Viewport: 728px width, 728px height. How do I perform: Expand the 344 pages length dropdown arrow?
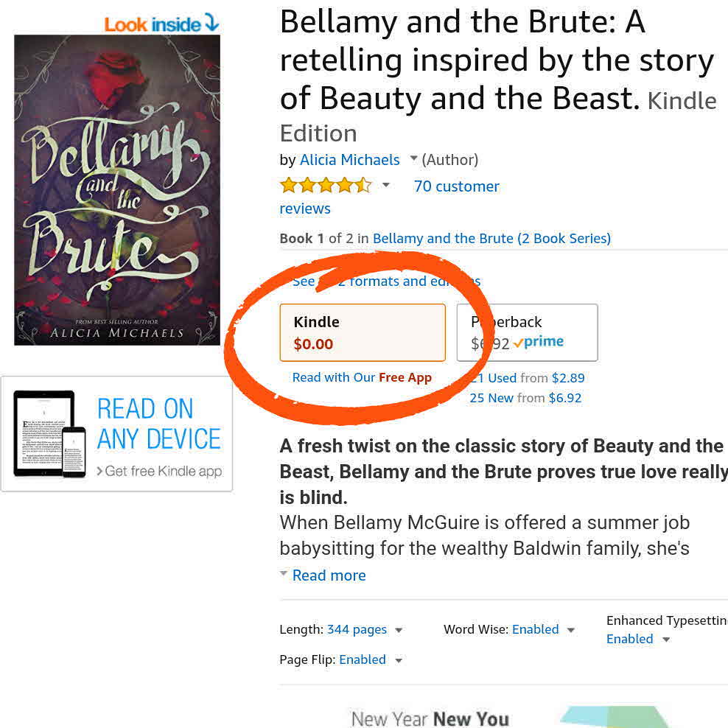tap(399, 630)
